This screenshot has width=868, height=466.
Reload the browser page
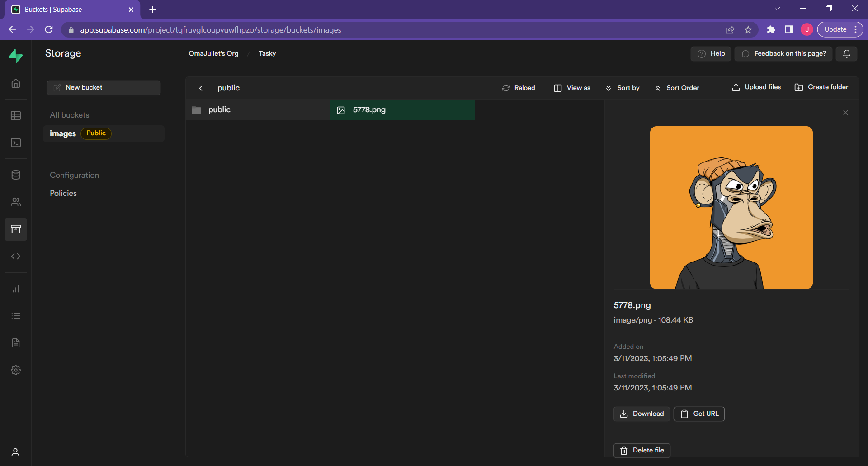click(49, 29)
